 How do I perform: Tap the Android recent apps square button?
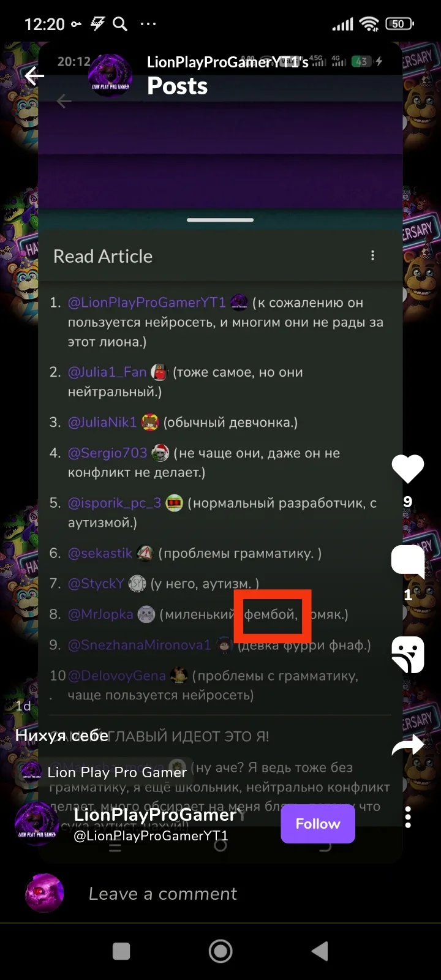pyautogui.click(x=121, y=951)
